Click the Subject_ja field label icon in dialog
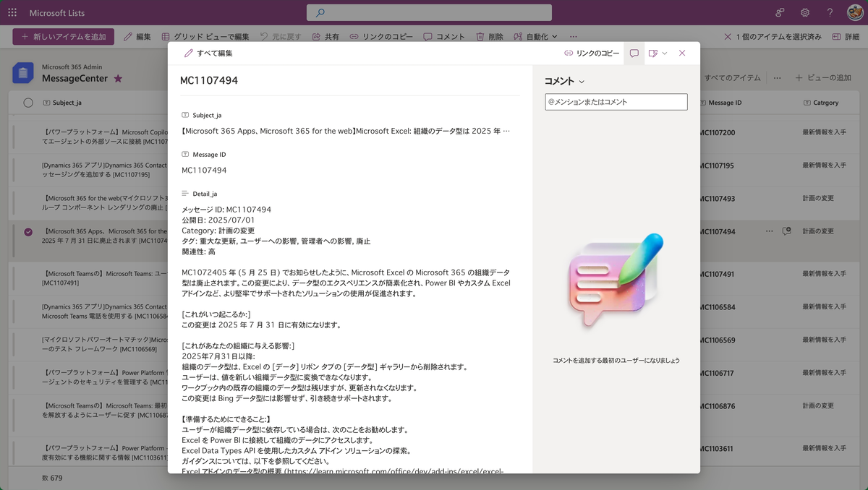Image resolution: width=868 pixels, height=490 pixels. tap(186, 115)
